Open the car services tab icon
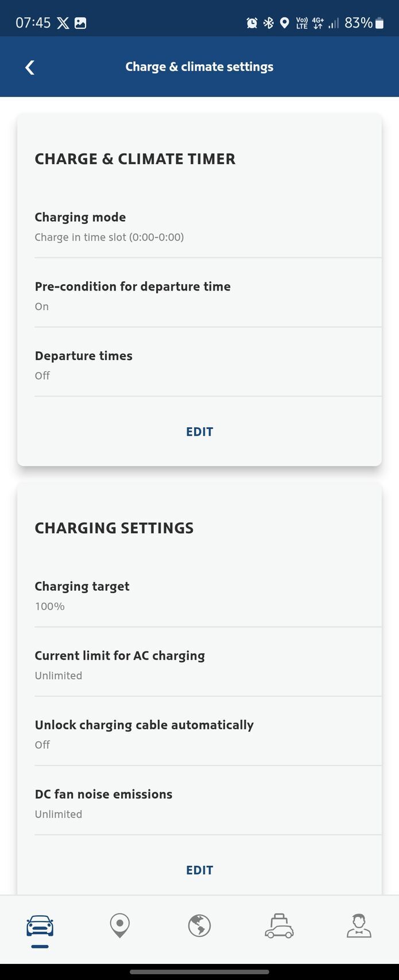This screenshot has height=980, width=399. [279, 926]
